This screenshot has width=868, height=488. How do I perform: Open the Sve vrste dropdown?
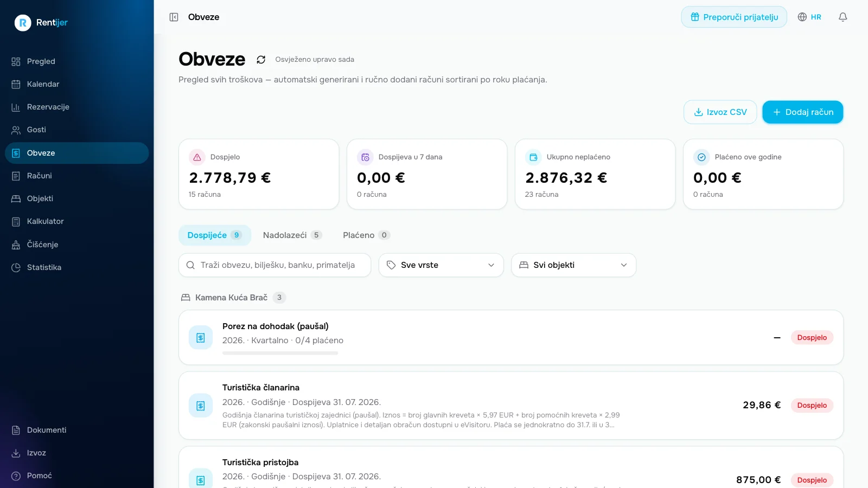click(x=441, y=265)
